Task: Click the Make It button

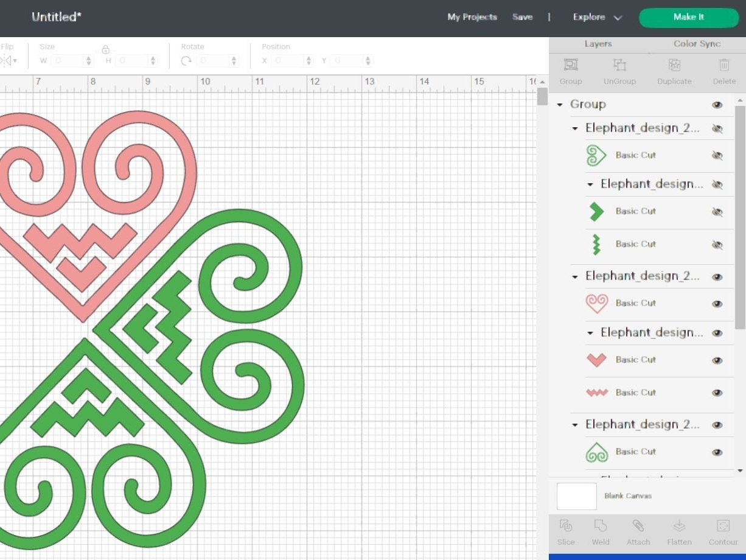Action: [688, 17]
